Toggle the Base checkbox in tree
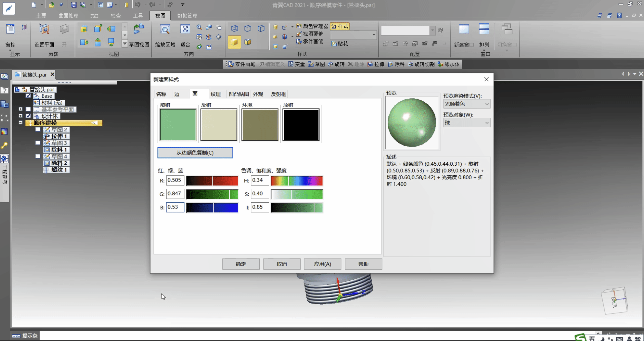 pos(28,96)
